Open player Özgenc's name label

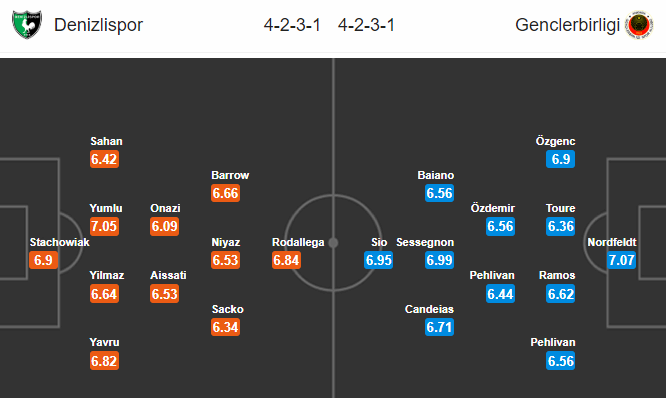tap(556, 141)
